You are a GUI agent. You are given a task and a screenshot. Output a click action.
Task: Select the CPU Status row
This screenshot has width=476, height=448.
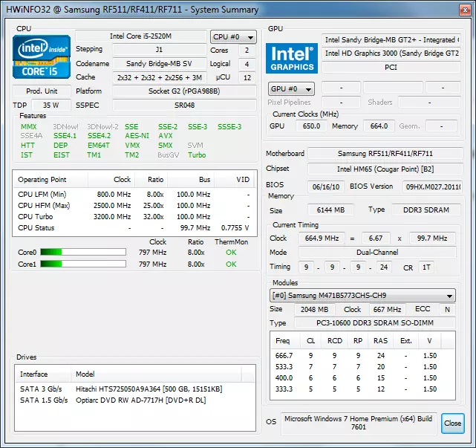point(134,228)
